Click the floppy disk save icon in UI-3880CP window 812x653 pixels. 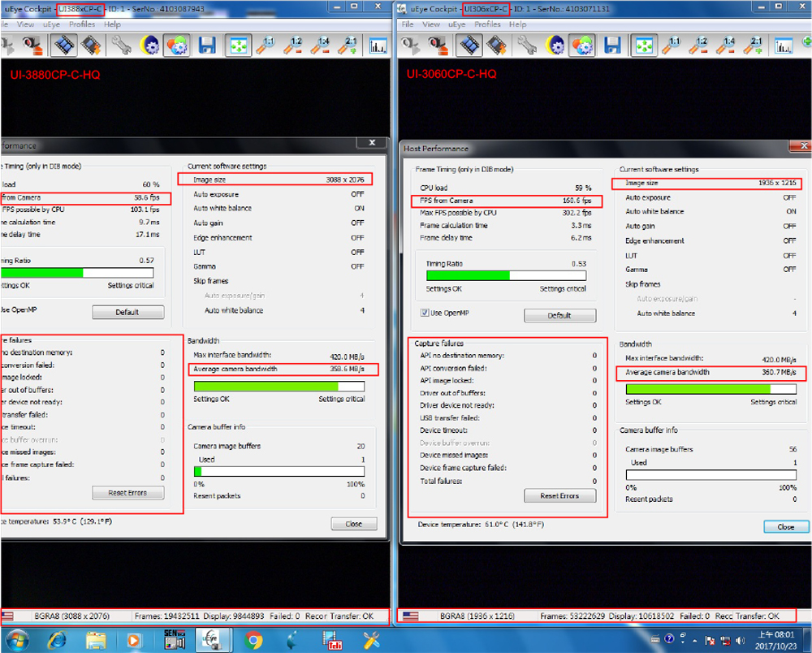tap(207, 45)
